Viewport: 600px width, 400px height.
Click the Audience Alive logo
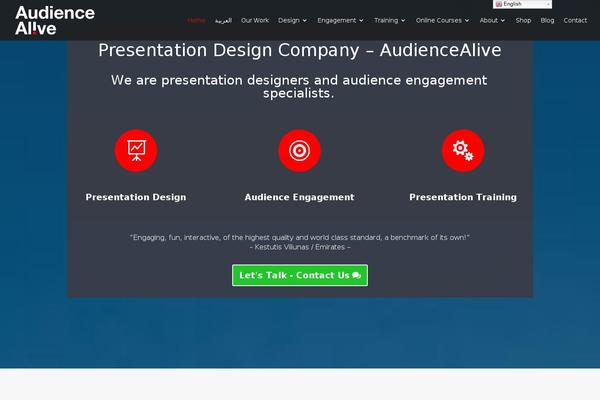click(x=55, y=20)
